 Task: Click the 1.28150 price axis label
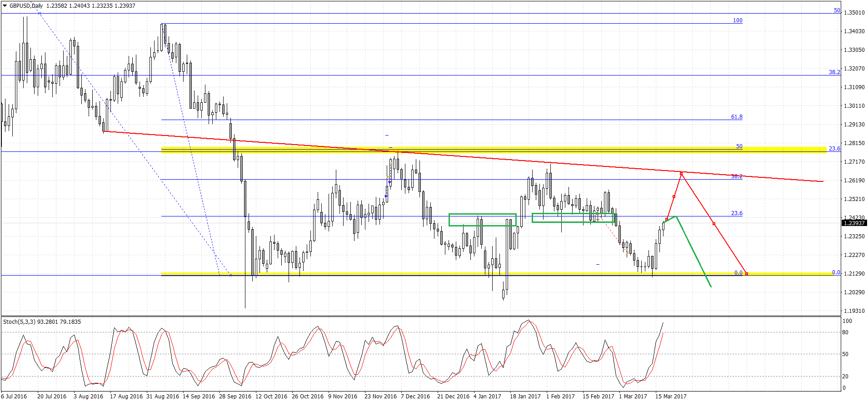click(x=854, y=143)
